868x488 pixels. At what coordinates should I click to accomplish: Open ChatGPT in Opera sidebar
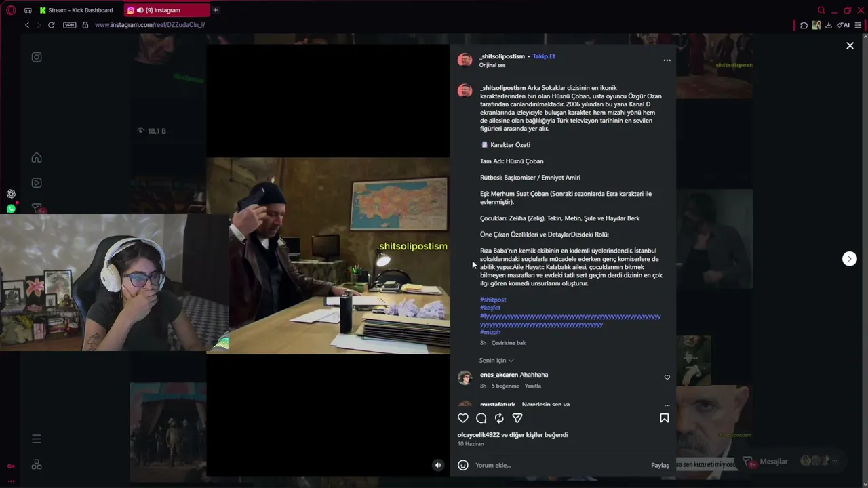pyautogui.click(x=11, y=194)
